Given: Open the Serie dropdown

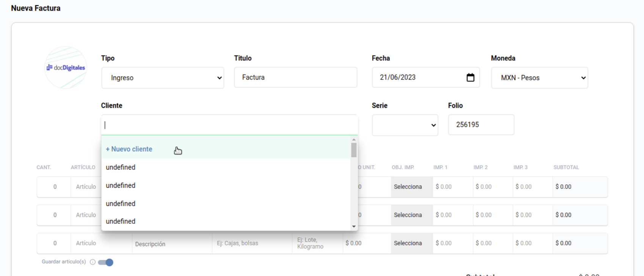Looking at the screenshot, I should pos(405,125).
